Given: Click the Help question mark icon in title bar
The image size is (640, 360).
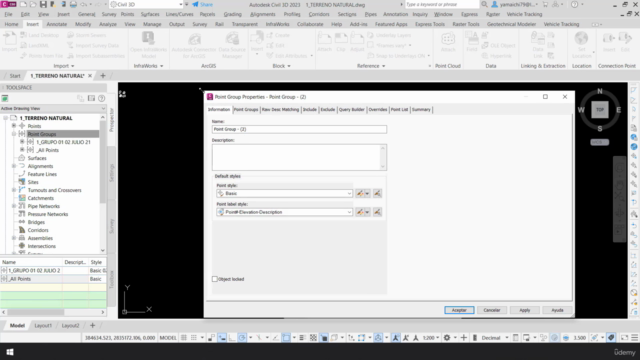Looking at the screenshot, I should [574, 4].
